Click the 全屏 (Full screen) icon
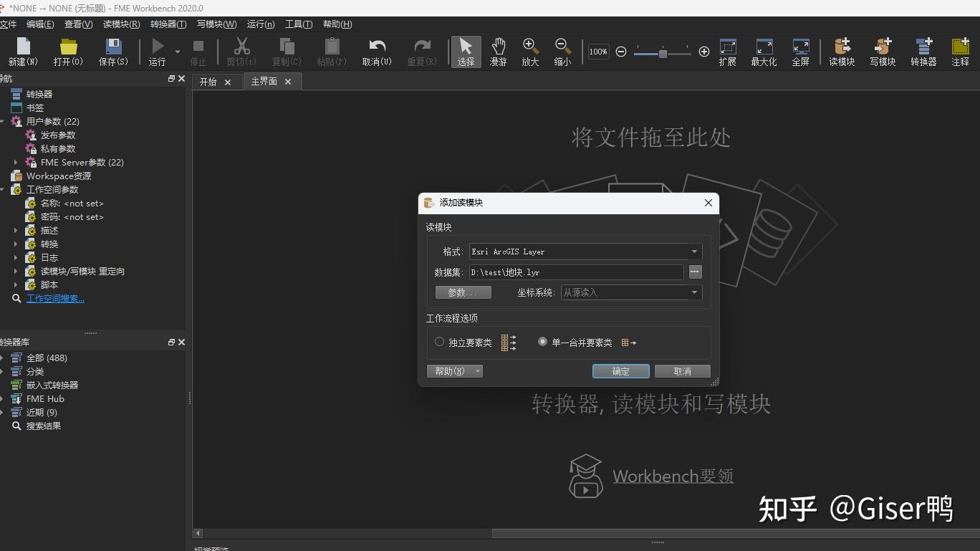 (x=802, y=51)
